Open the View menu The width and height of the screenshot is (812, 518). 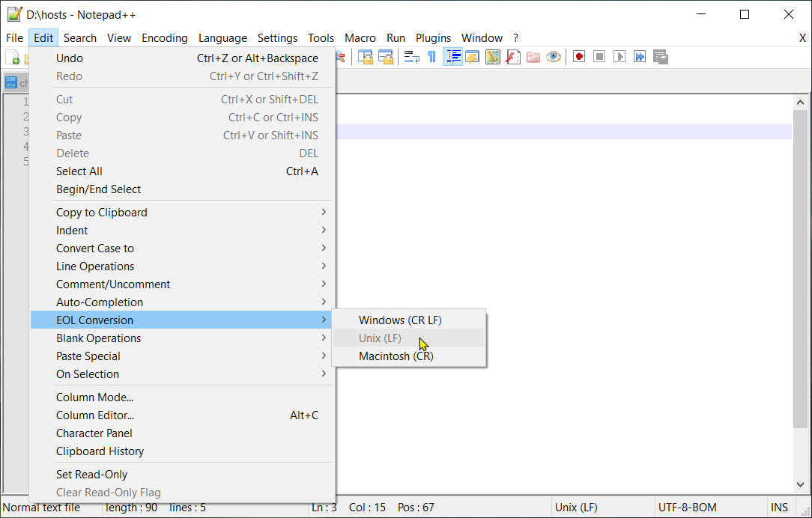point(119,37)
